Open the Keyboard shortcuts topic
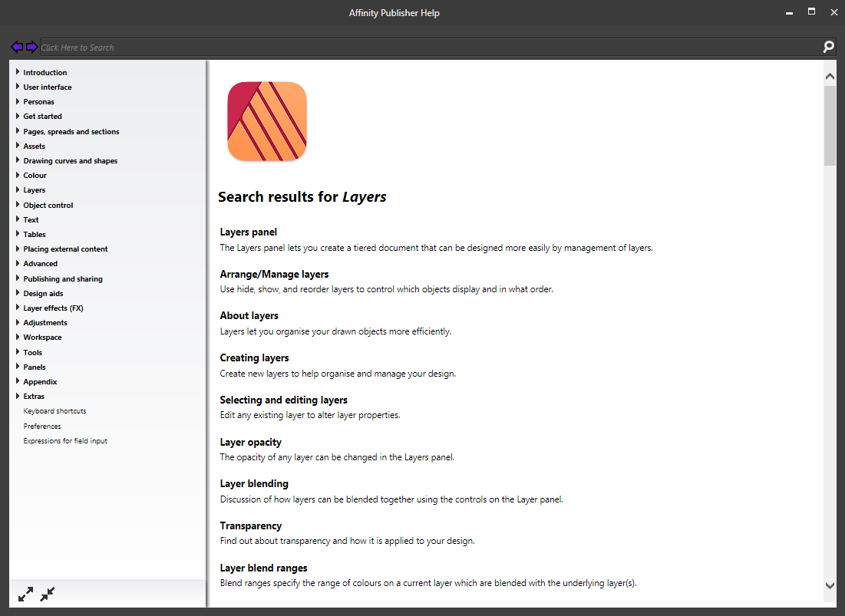845x616 pixels. 54,411
